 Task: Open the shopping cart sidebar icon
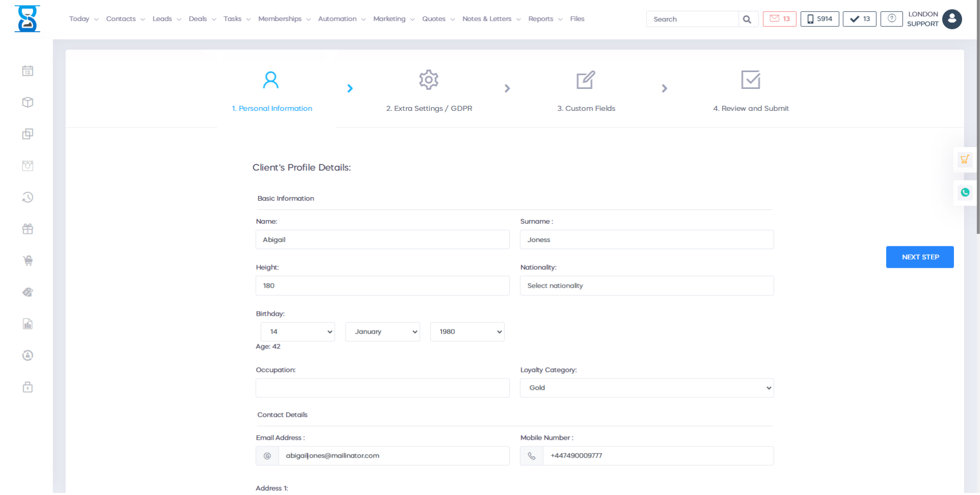(x=28, y=261)
